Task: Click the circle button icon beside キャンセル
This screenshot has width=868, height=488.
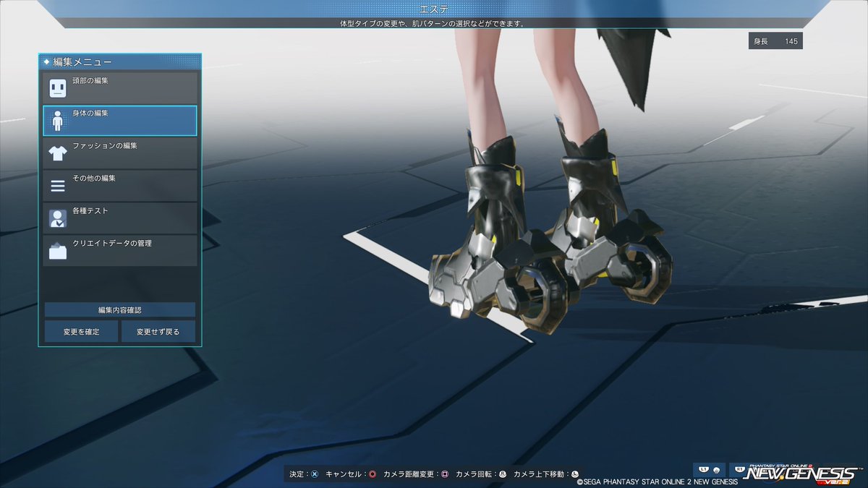Action: click(373, 474)
